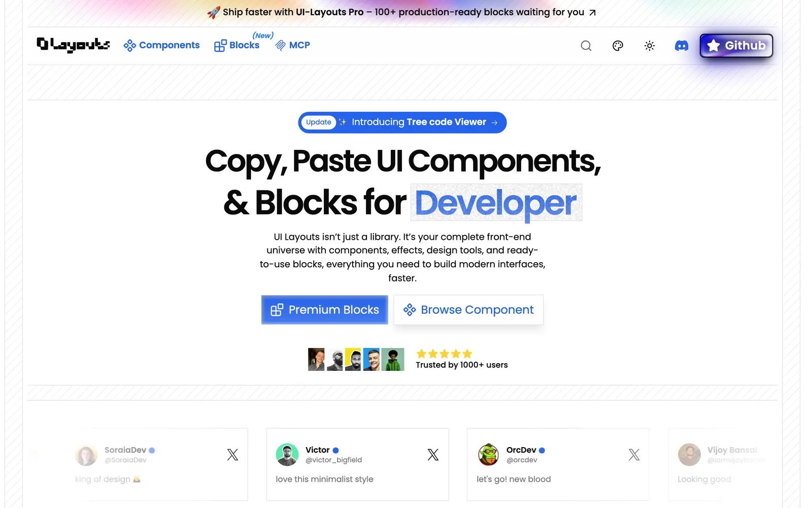Click the MCP icon in navbar

tap(281, 46)
